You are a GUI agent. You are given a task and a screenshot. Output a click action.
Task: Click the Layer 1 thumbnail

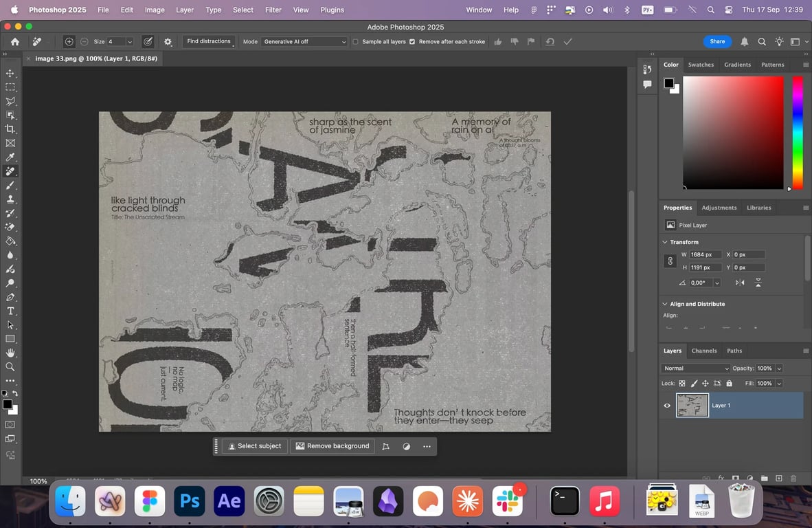click(692, 406)
